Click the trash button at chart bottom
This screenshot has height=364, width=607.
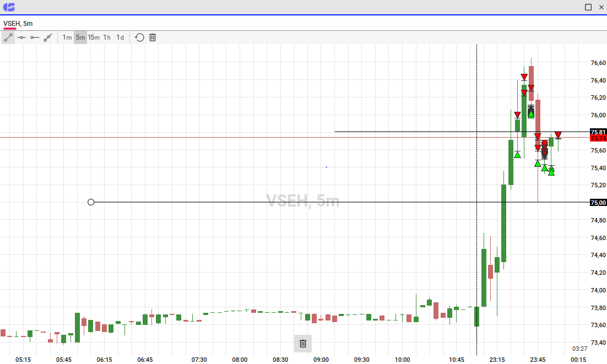point(303,344)
